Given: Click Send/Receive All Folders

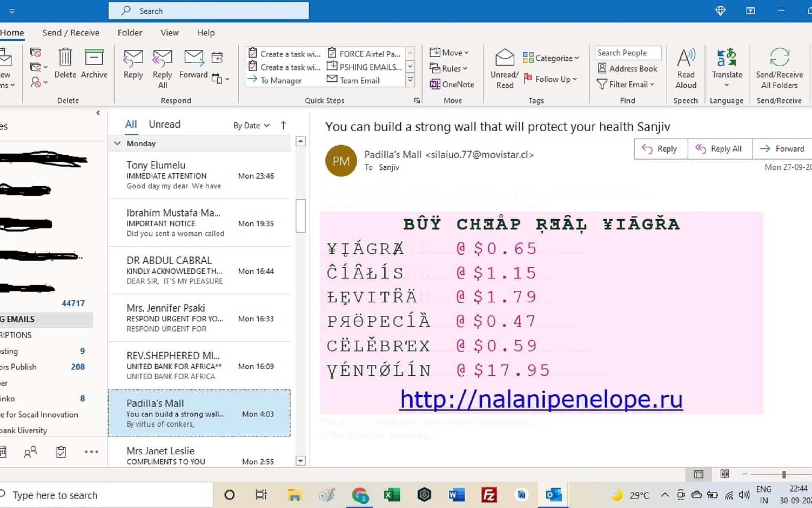Looking at the screenshot, I should pyautogui.click(x=779, y=69).
